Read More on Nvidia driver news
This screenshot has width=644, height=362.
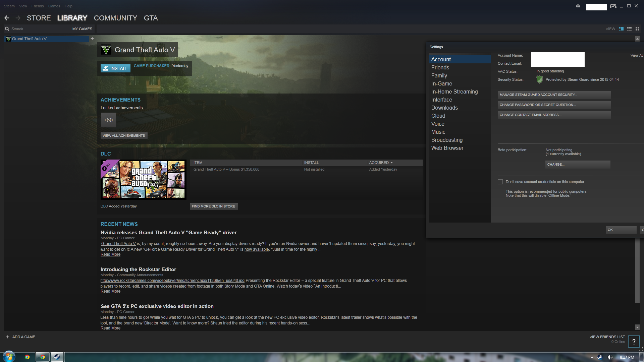coord(110,255)
